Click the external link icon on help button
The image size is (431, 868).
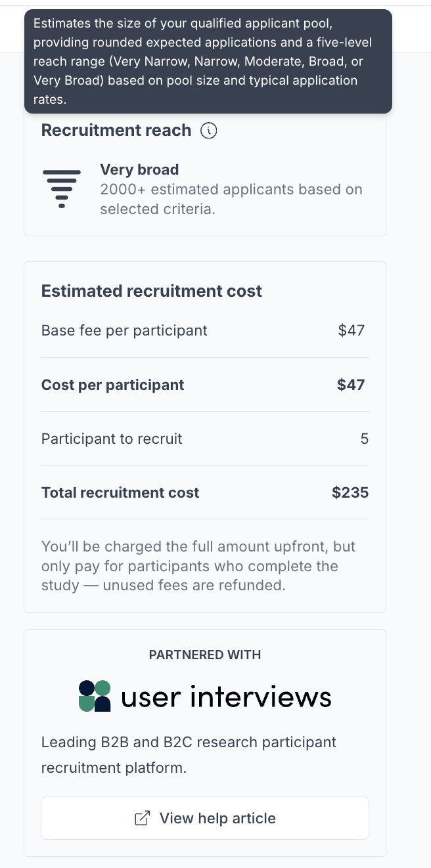pos(142,818)
